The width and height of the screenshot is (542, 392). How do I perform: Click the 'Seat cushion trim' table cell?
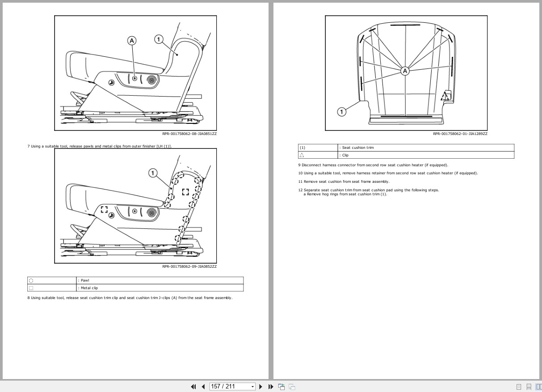(426, 148)
